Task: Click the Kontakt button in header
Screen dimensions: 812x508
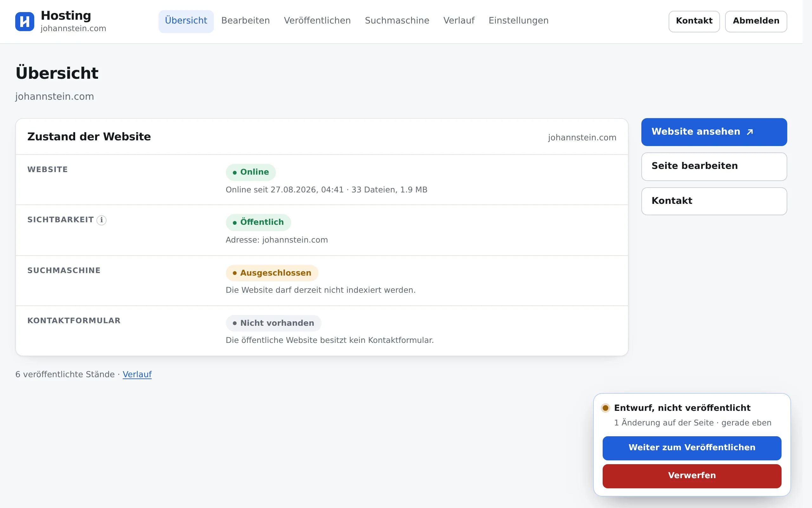Action: pos(694,21)
